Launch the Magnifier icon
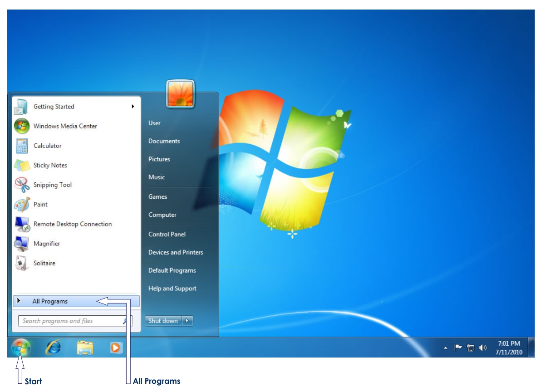The width and height of the screenshot is (545, 392). pos(21,244)
